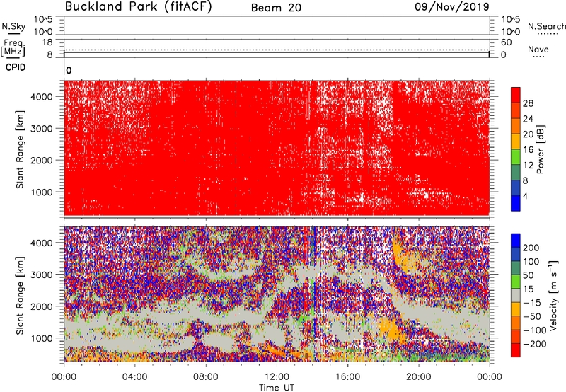Click the 'Buckland Park (fitACF)' title text
The width and height of the screenshot is (566, 392).
coord(138,6)
